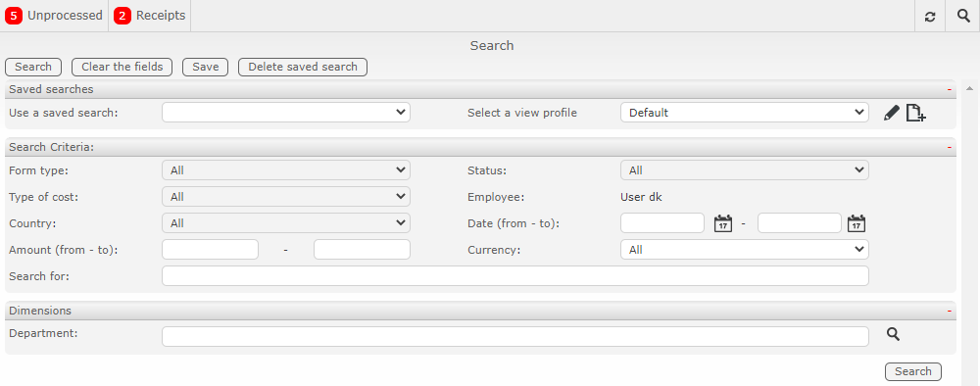Screen dimensions: 980x386
Task: Click the top Search button
Action: 33,67
